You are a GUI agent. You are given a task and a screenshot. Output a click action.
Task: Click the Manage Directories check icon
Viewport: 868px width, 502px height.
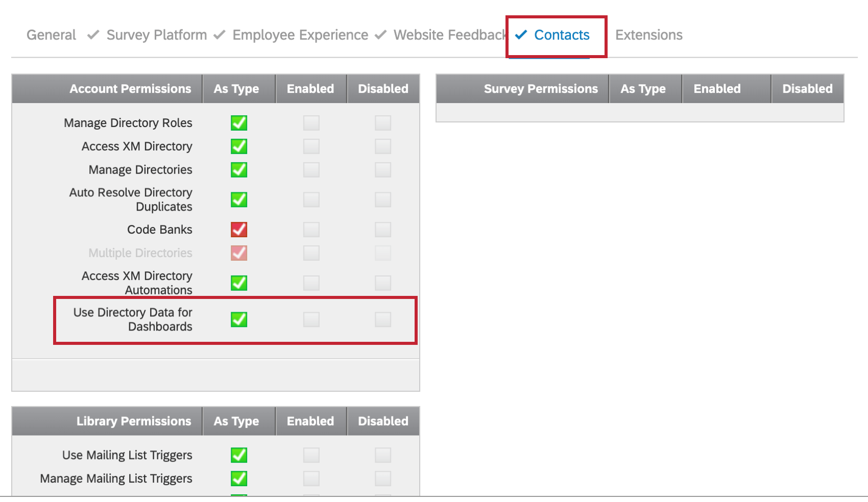point(238,169)
